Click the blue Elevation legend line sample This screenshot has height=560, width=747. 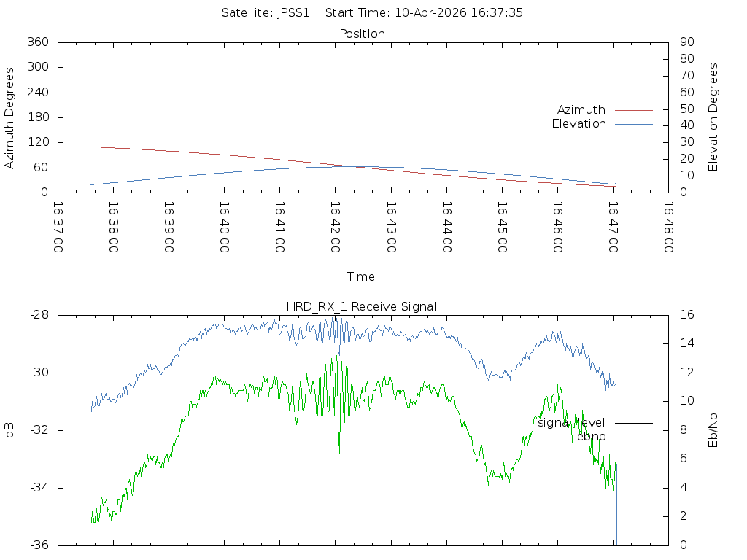point(633,124)
